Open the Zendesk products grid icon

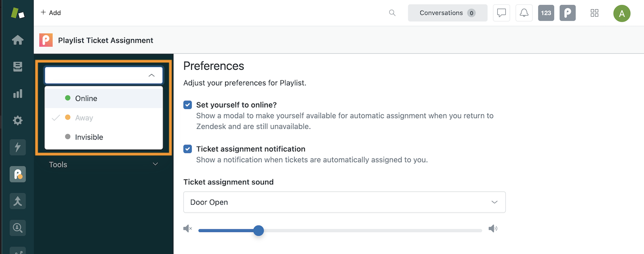595,13
